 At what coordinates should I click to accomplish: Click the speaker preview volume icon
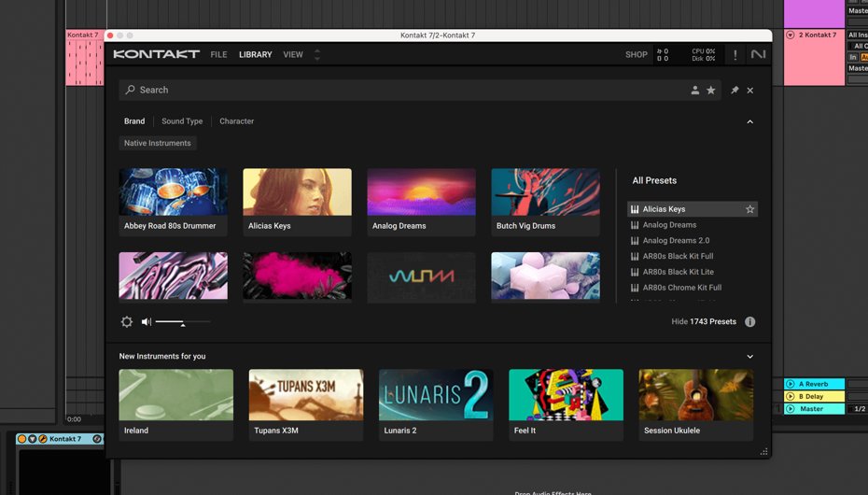point(147,322)
